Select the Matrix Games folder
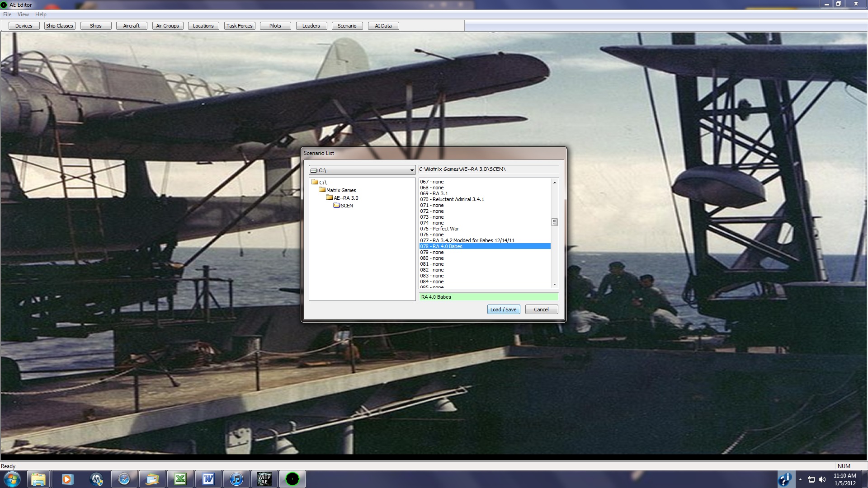The image size is (868, 488). [x=341, y=190]
